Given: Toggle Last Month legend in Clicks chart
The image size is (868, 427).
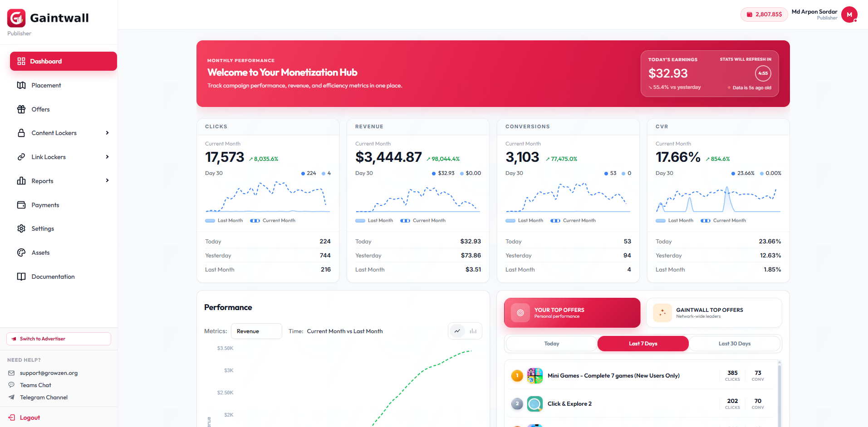Looking at the screenshot, I should click(x=224, y=221).
